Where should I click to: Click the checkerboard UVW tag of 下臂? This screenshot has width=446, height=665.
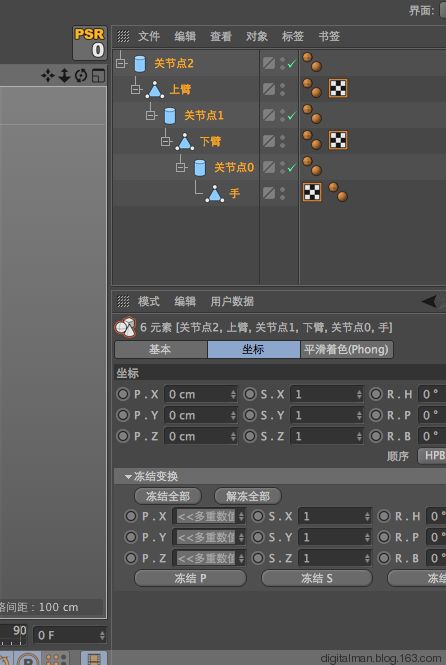pos(338,140)
